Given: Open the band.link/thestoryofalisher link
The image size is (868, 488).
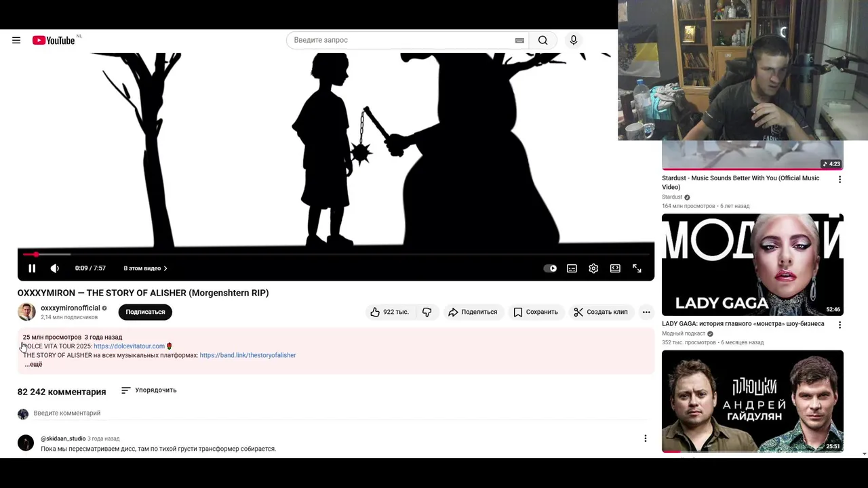Looking at the screenshot, I should [248, 355].
